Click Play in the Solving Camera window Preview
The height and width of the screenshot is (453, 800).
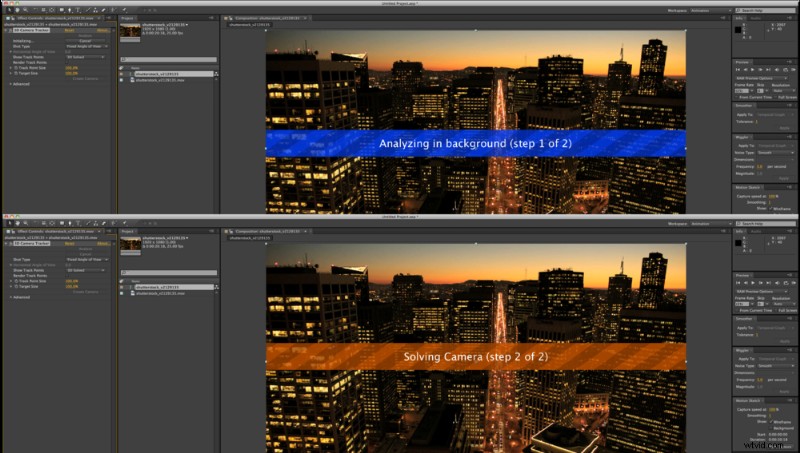[x=753, y=283]
